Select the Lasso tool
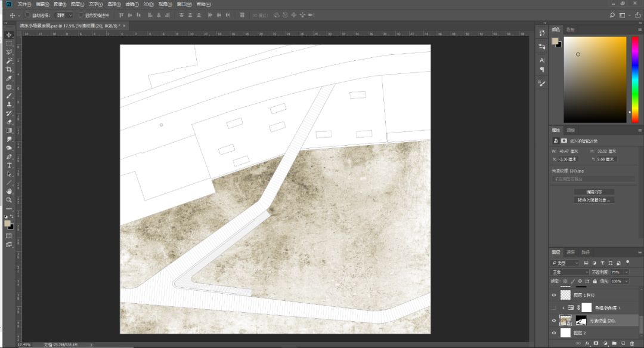 [9, 53]
